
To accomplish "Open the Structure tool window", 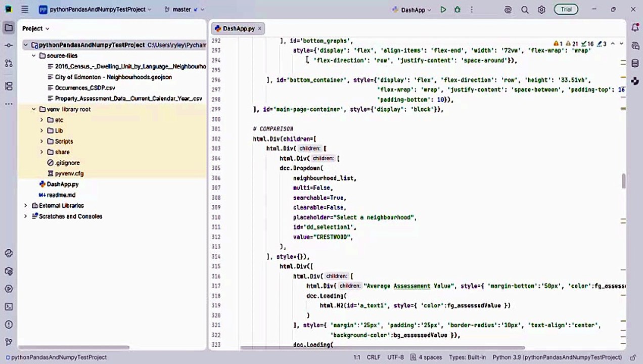I will click(9, 86).
